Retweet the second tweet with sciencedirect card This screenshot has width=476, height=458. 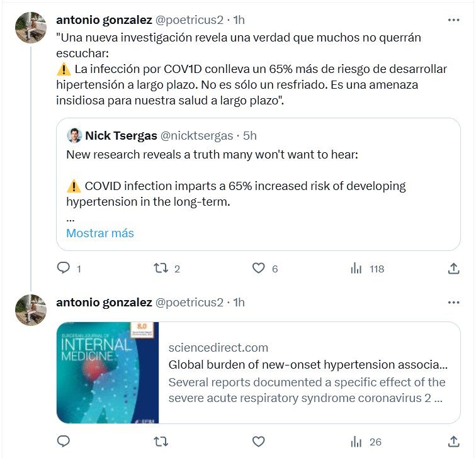161,442
